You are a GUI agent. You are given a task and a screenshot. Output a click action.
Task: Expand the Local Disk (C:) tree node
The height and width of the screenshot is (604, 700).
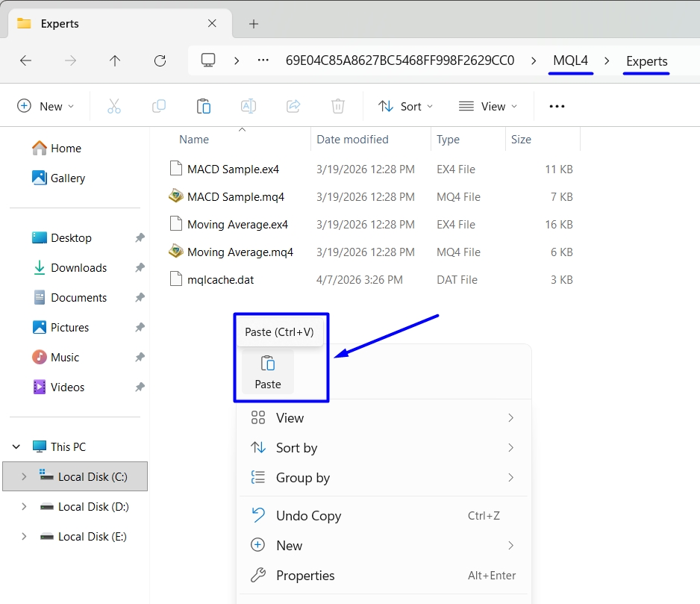coord(24,476)
